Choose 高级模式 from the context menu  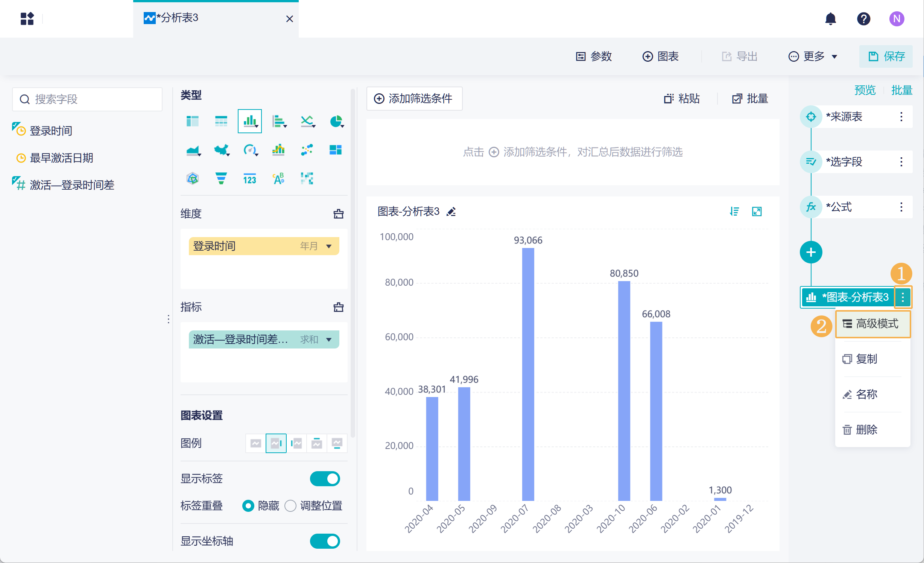pyautogui.click(x=872, y=324)
